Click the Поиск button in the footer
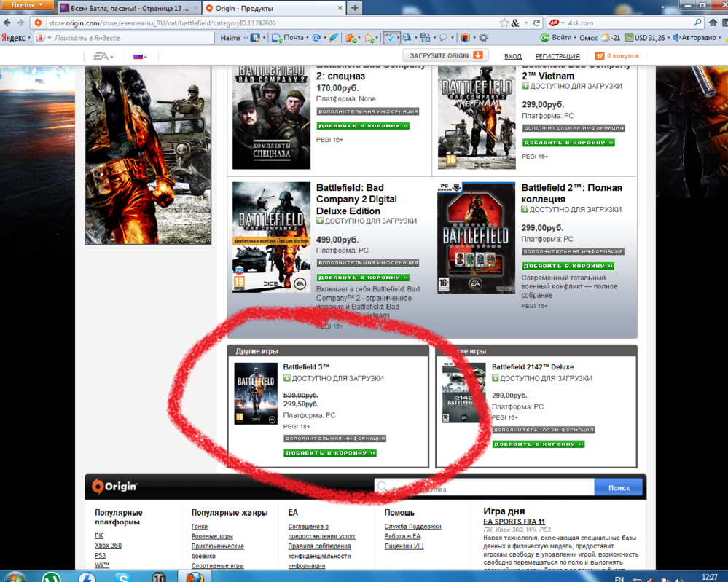The image size is (728, 582). tap(619, 488)
